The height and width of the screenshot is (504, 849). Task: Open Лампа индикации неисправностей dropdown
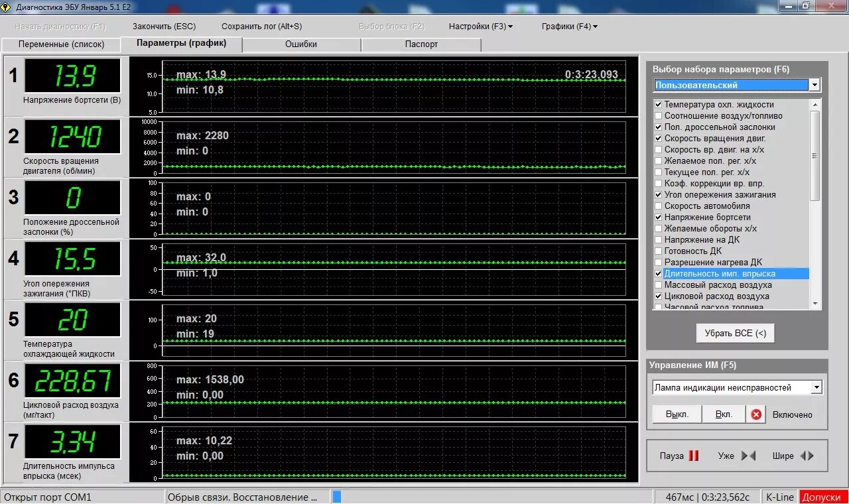coord(816,387)
